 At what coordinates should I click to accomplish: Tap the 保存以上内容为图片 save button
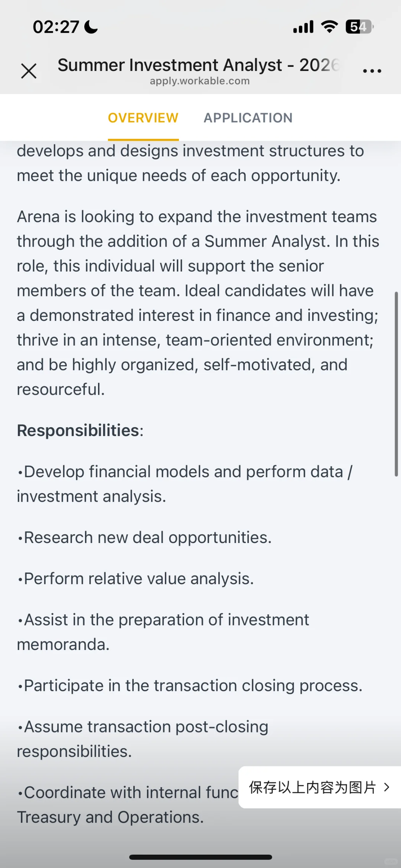coord(320,787)
